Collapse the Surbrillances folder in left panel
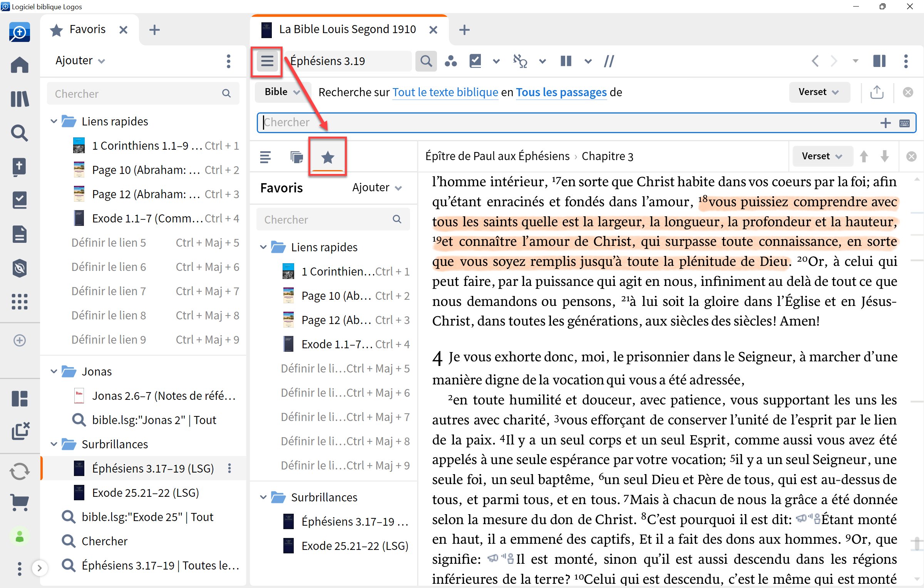This screenshot has width=924, height=588. pyautogui.click(x=54, y=444)
